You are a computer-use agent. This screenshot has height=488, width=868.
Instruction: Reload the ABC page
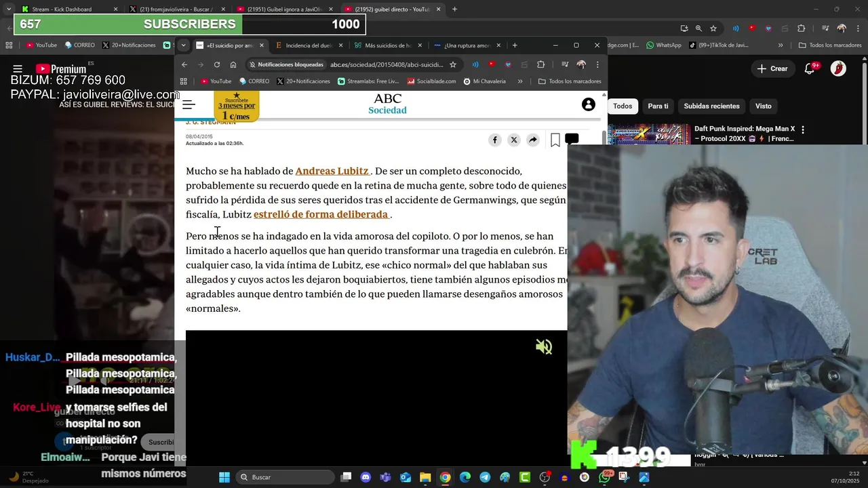pyautogui.click(x=217, y=64)
